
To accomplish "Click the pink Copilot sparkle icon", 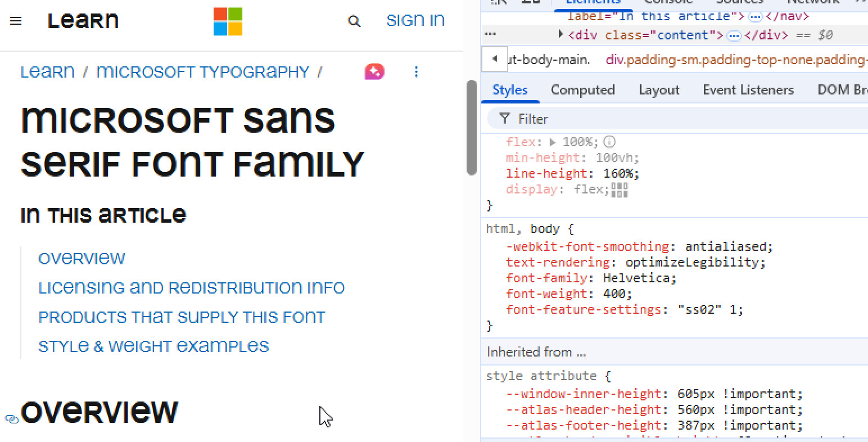I will tap(374, 71).
